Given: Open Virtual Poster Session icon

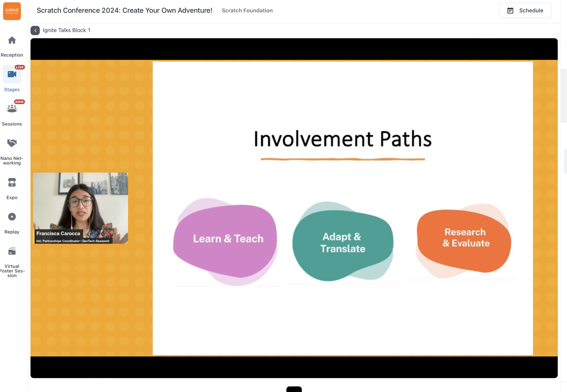Looking at the screenshot, I should tap(12, 251).
